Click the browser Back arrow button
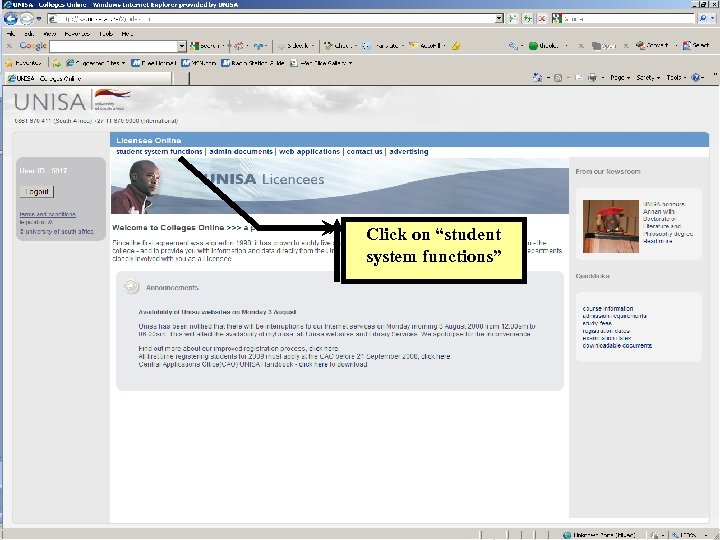Screen dimensions: 720x540 coord(10,19)
